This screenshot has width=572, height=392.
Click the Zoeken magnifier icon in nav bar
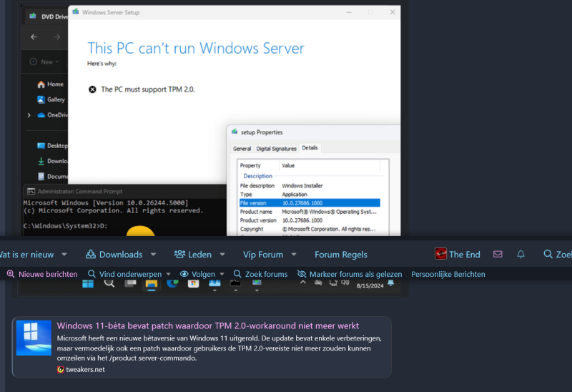pyautogui.click(x=548, y=254)
